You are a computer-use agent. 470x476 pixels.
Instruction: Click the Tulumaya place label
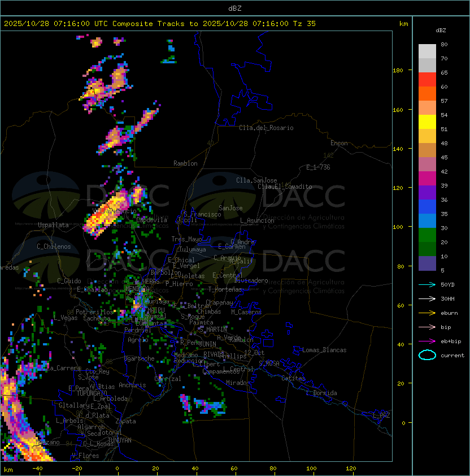pyautogui.click(x=193, y=249)
